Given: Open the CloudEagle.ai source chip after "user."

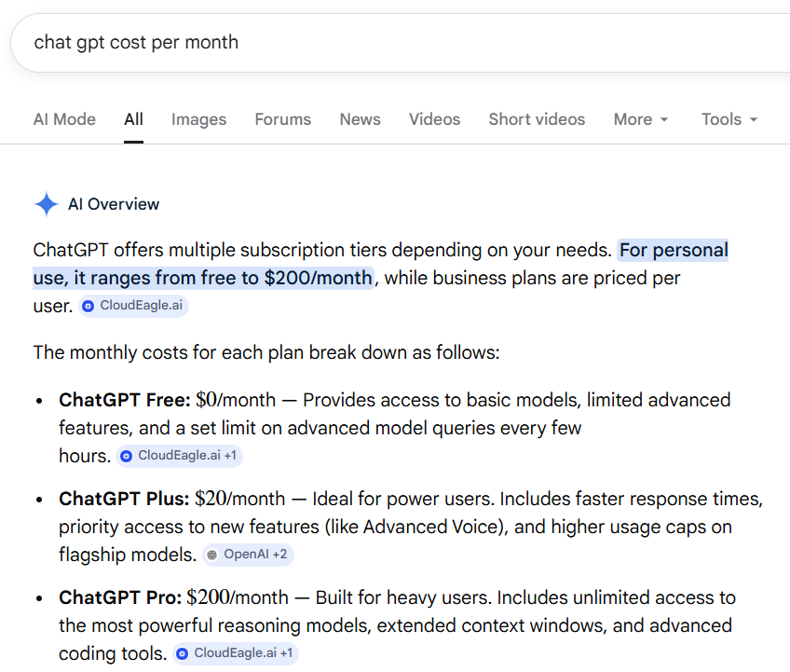Looking at the screenshot, I should (x=133, y=306).
